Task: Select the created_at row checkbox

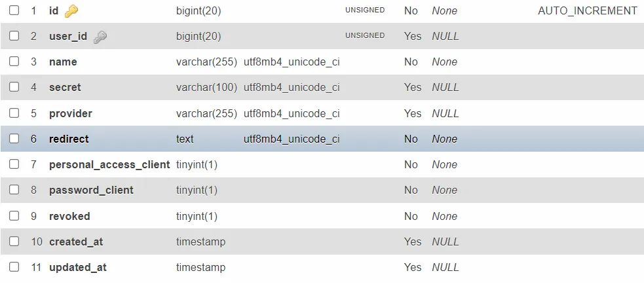Action: point(14,242)
